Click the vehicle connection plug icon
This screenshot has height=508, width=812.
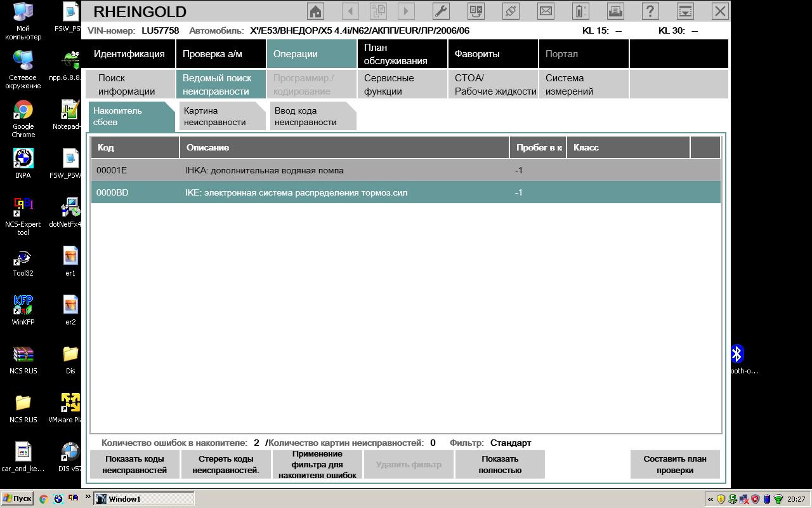(511, 11)
